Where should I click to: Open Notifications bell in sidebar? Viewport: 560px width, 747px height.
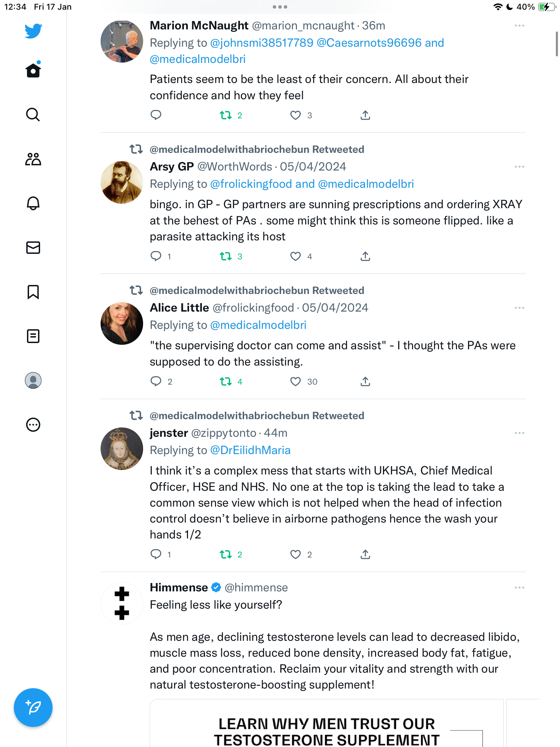click(x=33, y=203)
